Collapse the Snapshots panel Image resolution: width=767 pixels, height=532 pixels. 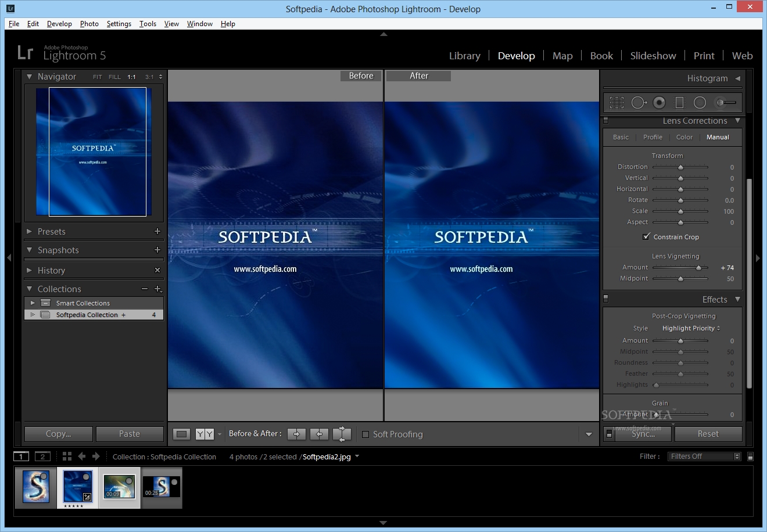click(x=29, y=250)
